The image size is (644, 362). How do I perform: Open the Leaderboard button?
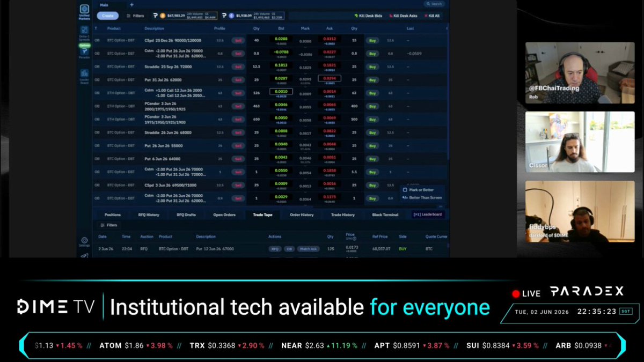tap(428, 215)
